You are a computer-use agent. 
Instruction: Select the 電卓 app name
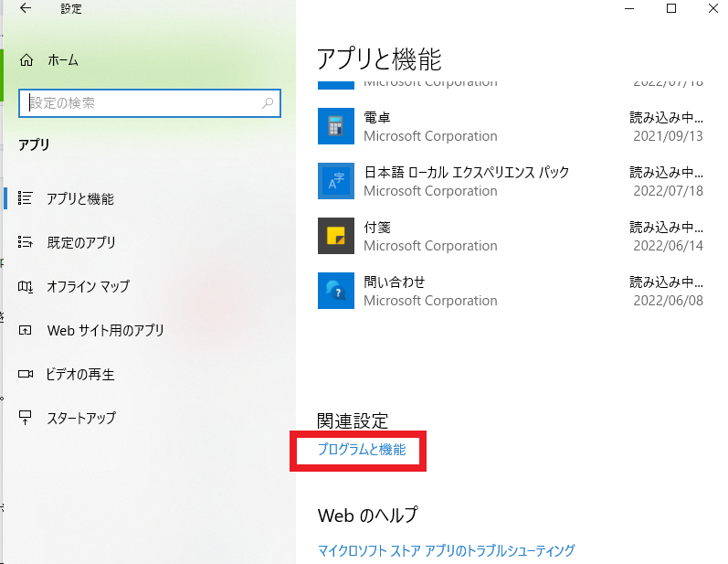377,118
